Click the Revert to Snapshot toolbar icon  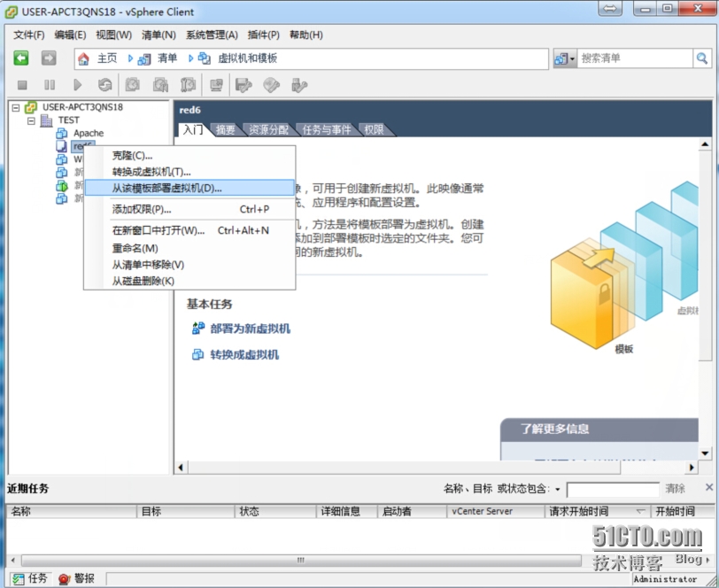point(160,85)
